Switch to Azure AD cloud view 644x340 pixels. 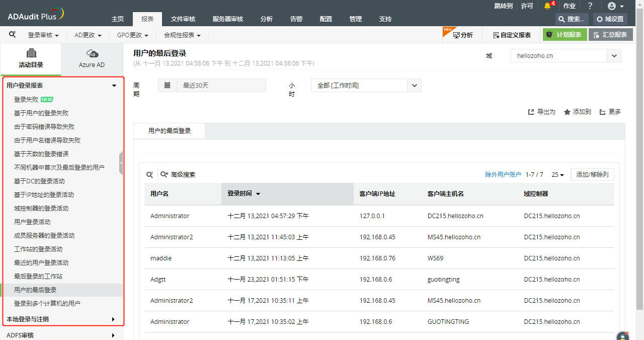pyautogui.click(x=92, y=58)
